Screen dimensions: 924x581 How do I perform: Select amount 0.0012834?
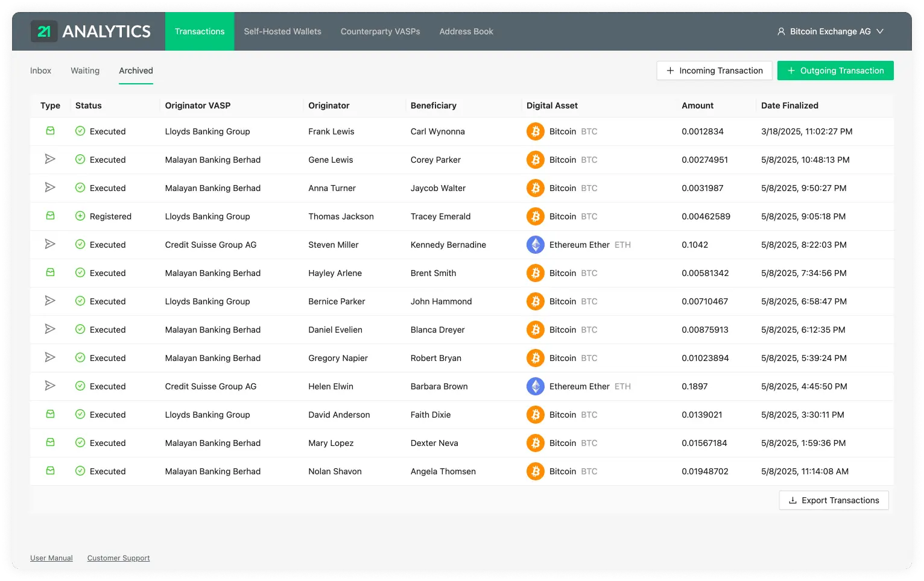pos(703,131)
